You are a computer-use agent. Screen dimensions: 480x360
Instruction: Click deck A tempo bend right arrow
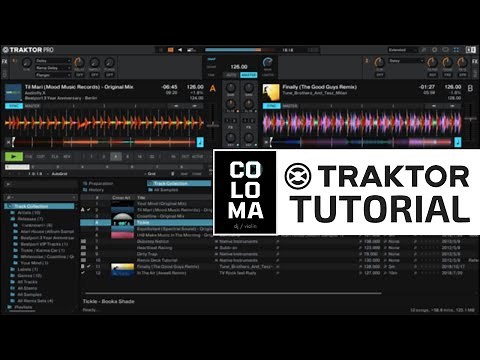point(194,106)
